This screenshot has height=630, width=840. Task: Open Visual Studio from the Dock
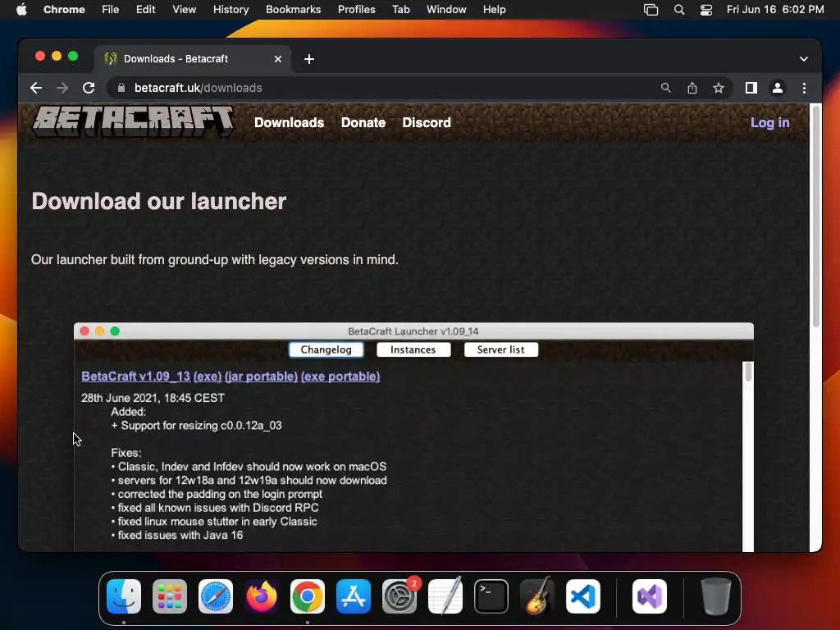click(x=650, y=596)
